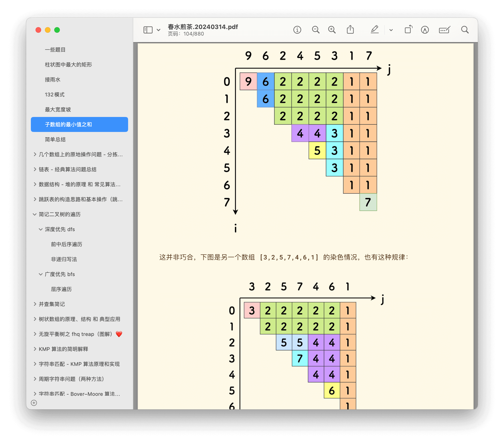Viewport: 504px width, 444px height.
Task: Toggle the markup toolbar icon
Action: point(425,30)
